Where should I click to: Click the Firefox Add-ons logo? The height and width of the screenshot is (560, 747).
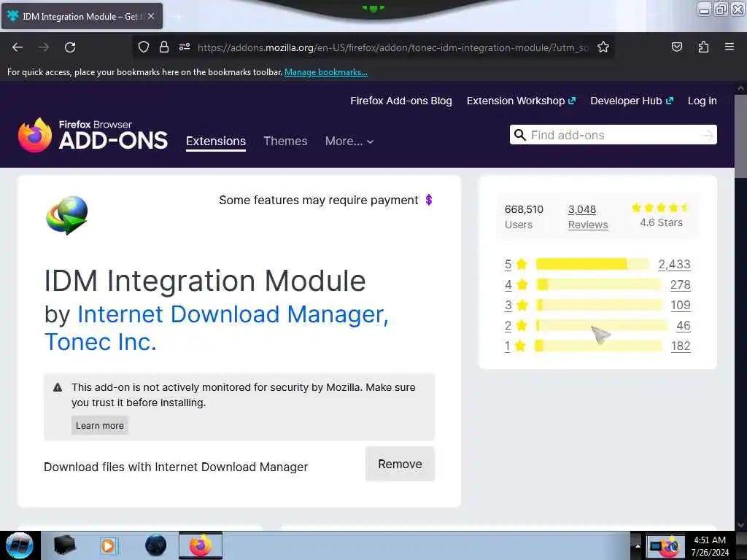[x=93, y=136]
